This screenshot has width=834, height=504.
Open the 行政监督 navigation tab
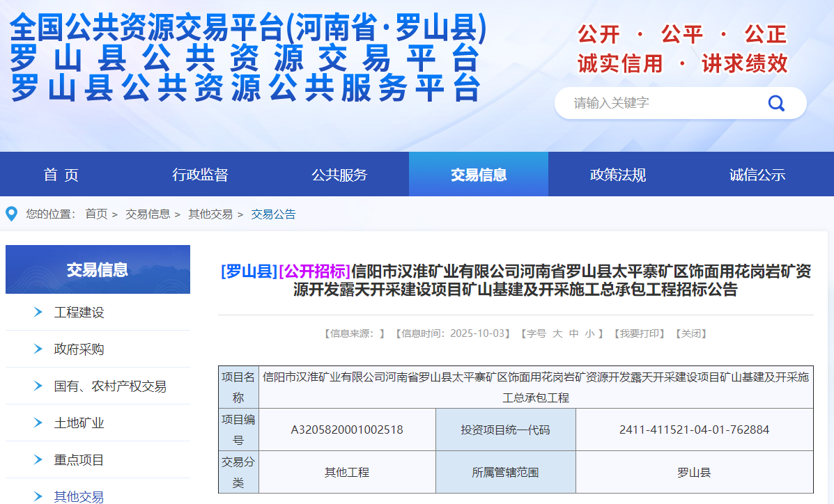200,175
